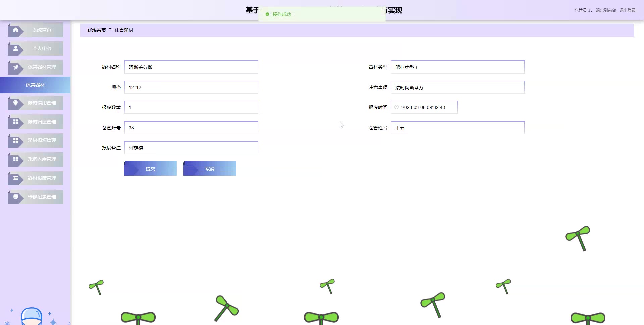The width and height of the screenshot is (644, 325).
Task: Select the 体育器材 submenu item
Action: (35, 85)
